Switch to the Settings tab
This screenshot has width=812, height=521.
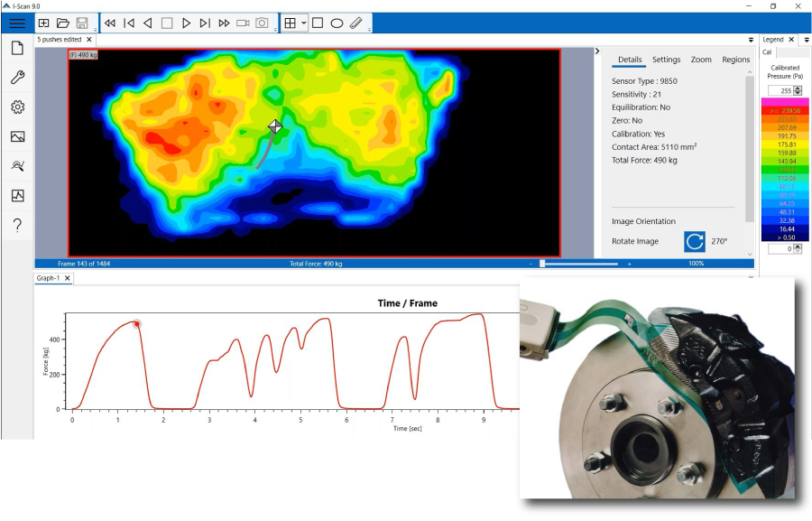pos(666,60)
